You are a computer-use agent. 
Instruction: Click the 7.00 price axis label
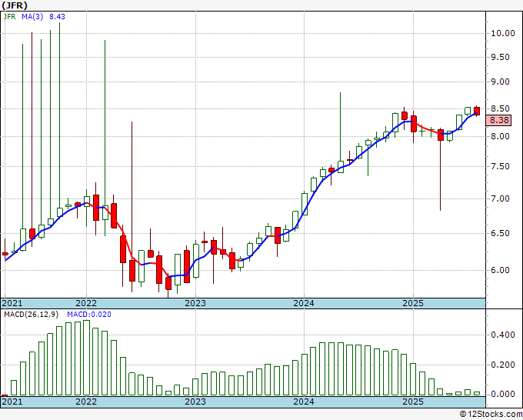click(500, 198)
